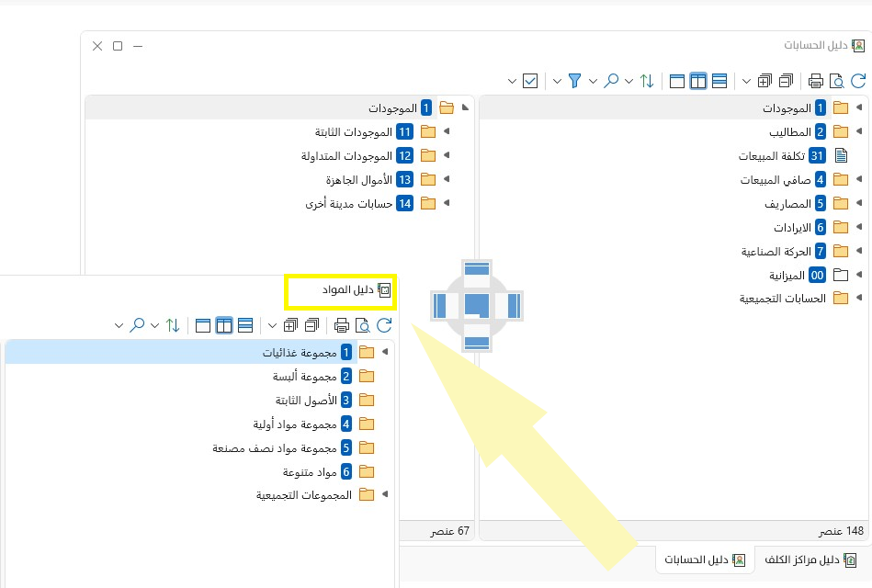Click the search magnifier in دليل المواد toolbar

click(137, 325)
